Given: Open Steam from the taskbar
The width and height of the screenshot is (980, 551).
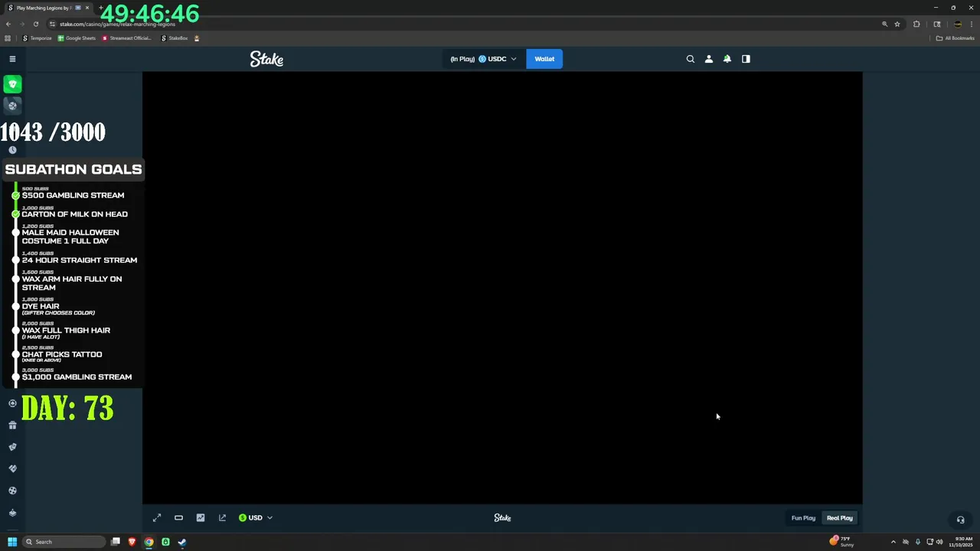Looking at the screenshot, I should point(182,542).
